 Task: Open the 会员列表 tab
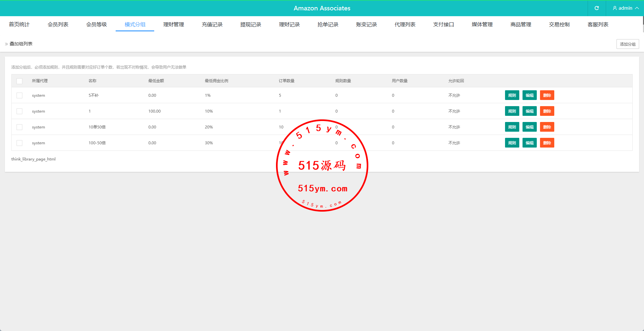(x=58, y=25)
